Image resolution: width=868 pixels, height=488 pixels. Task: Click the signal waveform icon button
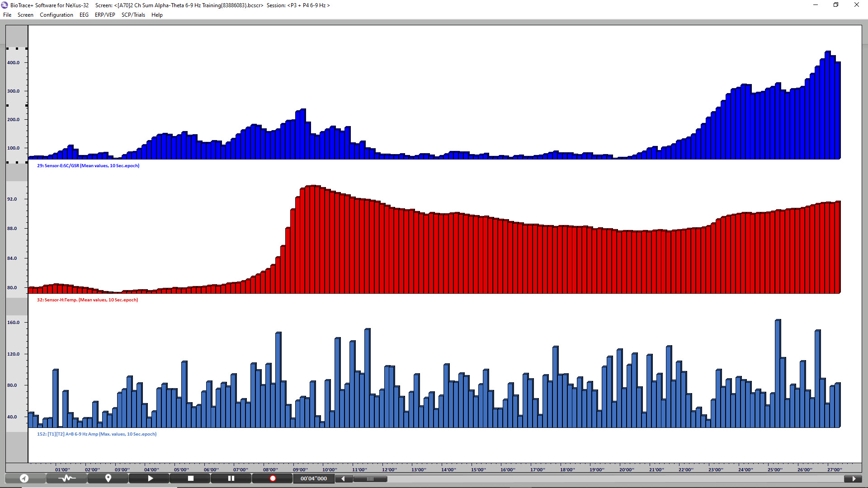click(66, 478)
